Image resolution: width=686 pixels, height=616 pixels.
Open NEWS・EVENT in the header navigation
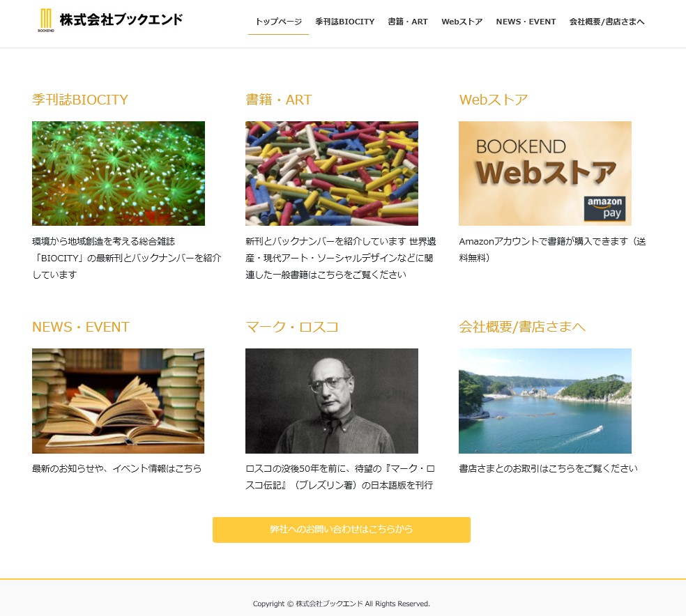pos(526,22)
